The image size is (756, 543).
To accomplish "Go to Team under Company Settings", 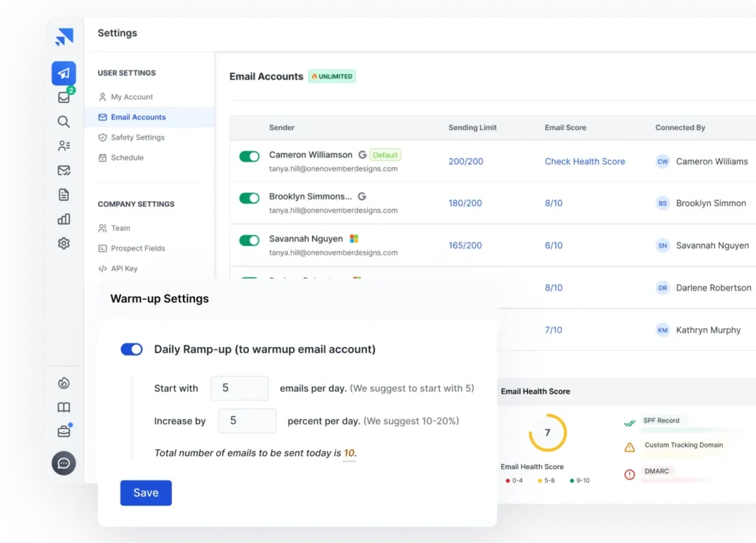I will [x=120, y=228].
